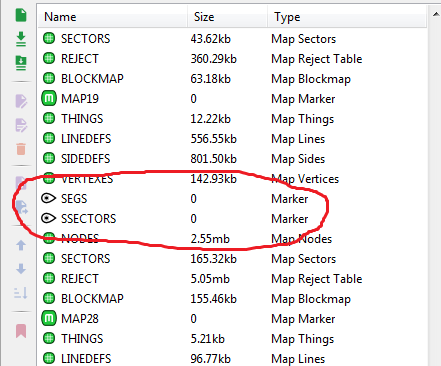
Task: Click the Map Marker type of MAP19
Action: pos(303,99)
